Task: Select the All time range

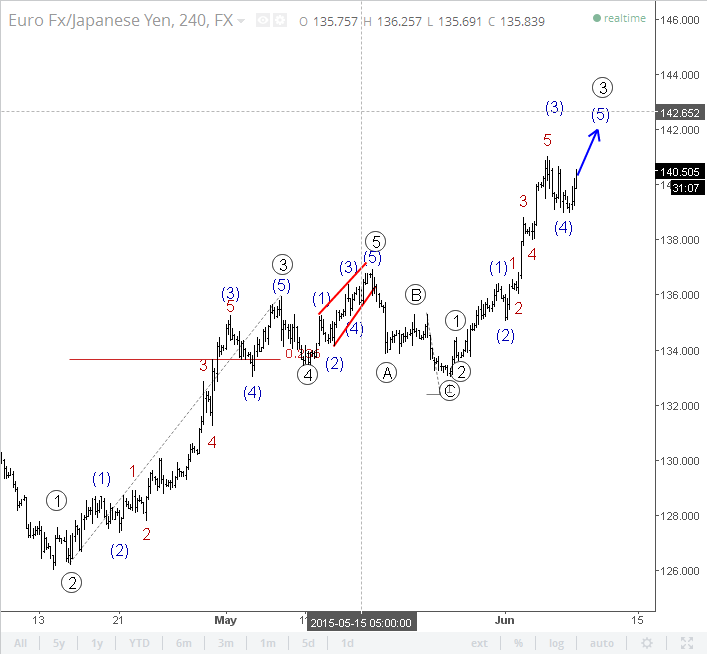Action: click(20, 643)
